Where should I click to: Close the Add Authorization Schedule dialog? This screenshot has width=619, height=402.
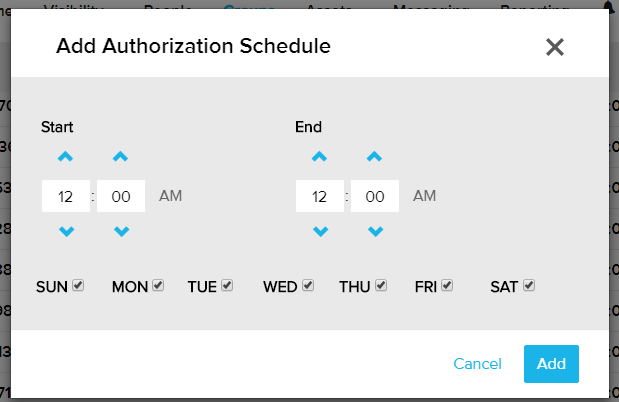(x=555, y=47)
